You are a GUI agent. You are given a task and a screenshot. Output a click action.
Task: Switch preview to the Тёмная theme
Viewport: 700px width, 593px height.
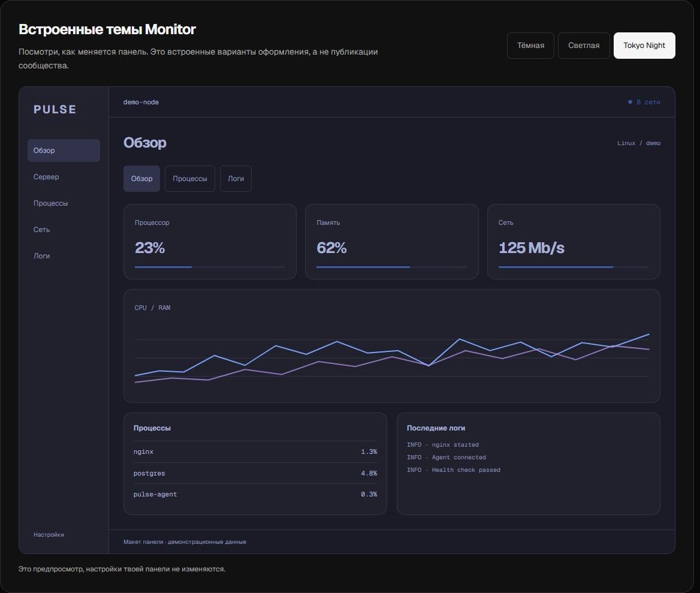pyautogui.click(x=530, y=46)
